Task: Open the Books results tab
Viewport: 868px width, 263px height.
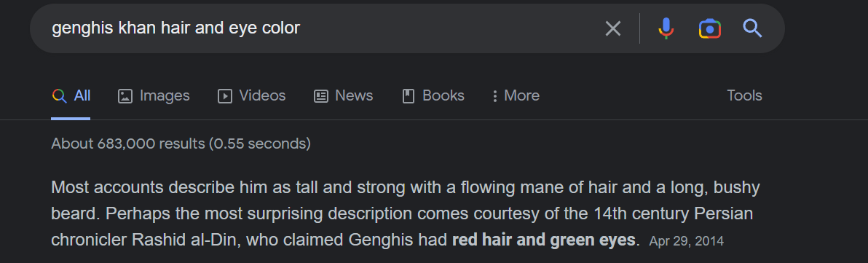Action: pos(433,95)
